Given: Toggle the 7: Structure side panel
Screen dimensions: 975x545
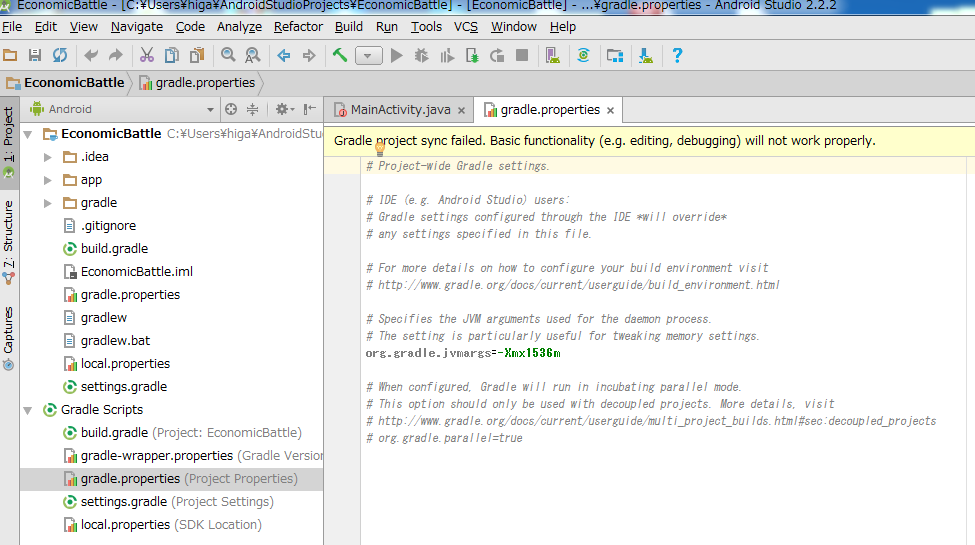Looking at the screenshot, I should 9,241.
